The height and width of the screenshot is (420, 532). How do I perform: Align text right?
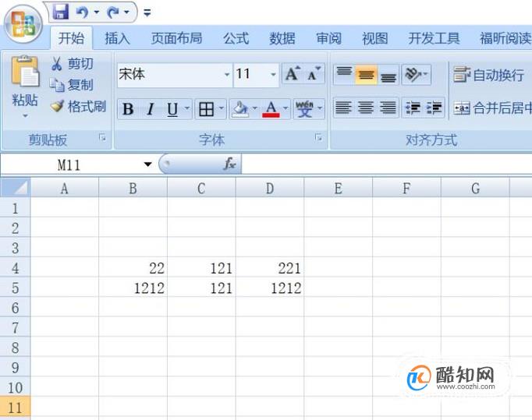click(x=388, y=108)
